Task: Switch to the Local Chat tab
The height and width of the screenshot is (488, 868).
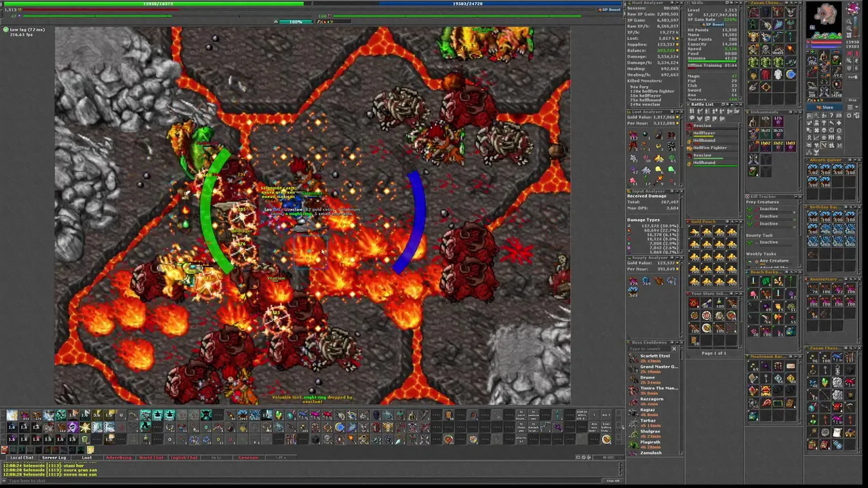Action: (22, 457)
